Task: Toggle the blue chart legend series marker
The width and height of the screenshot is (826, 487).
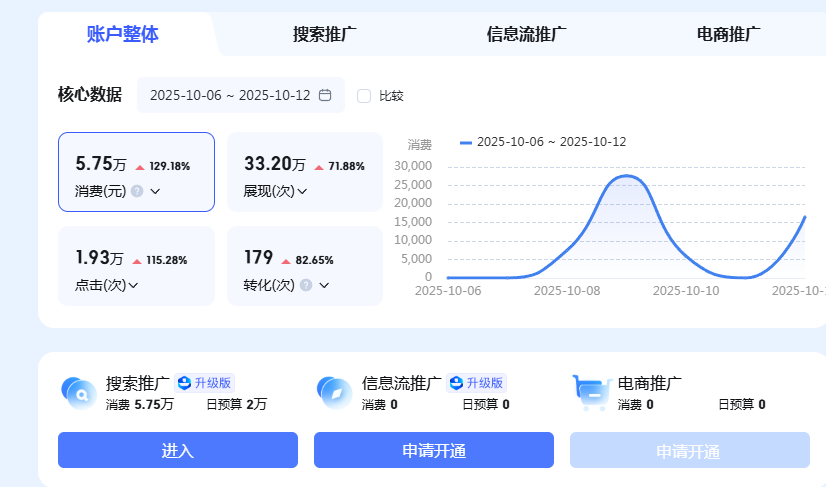Action: (466, 142)
